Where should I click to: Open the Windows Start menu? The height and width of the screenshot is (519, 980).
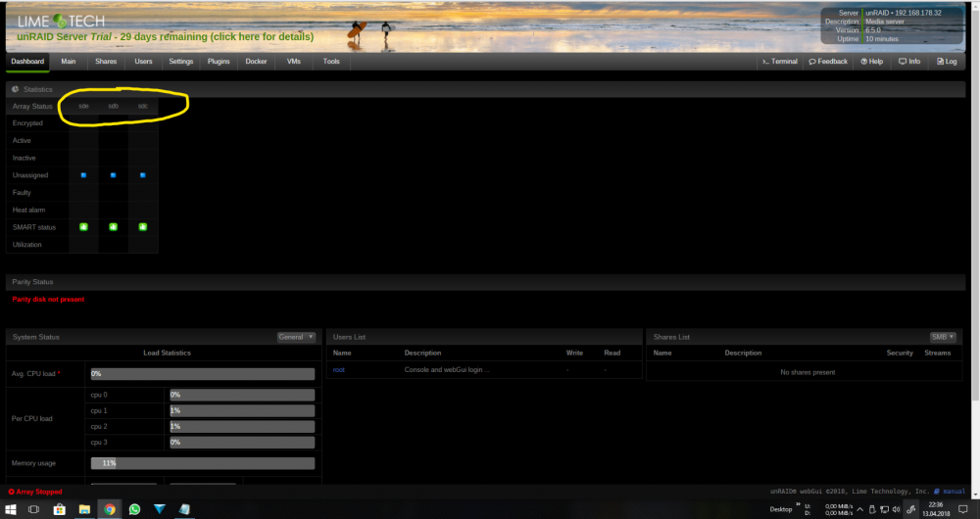tap(11, 509)
